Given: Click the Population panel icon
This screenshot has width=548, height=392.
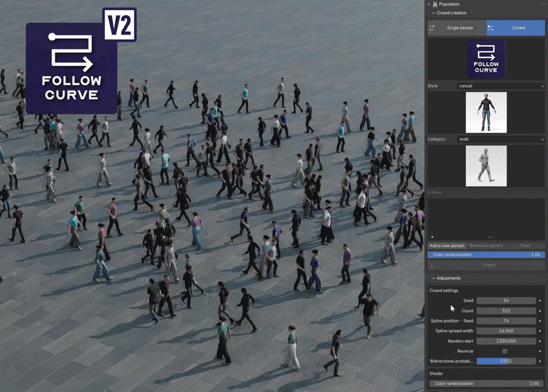Looking at the screenshot, I should (435, 4).
